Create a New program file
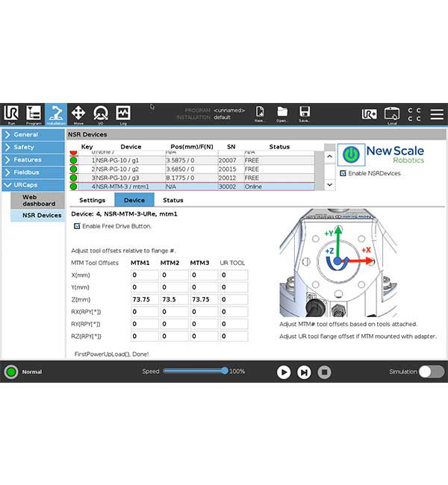Image resolution: width=448 pixels, height=485 pixels. [x=260, y=113]
